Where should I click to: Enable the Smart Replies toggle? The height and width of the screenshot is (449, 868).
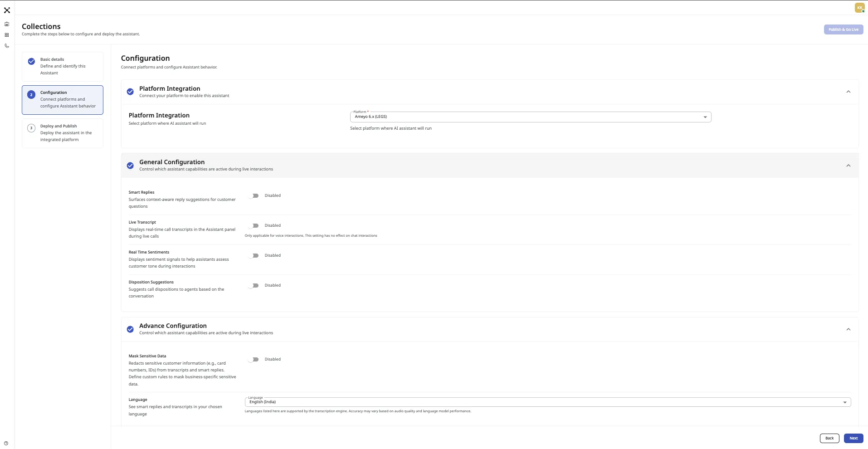pyautogui.click(x=254, y=196)
